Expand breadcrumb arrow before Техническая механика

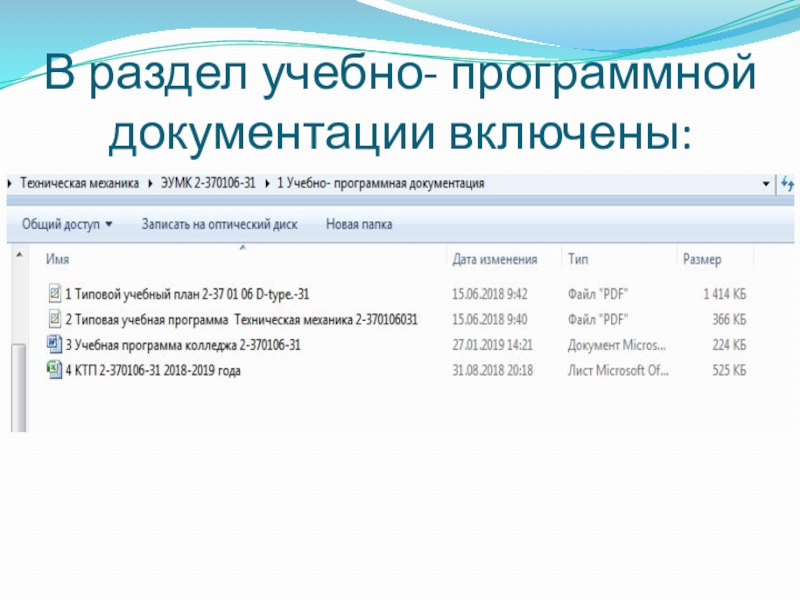(x=10, y=184)
